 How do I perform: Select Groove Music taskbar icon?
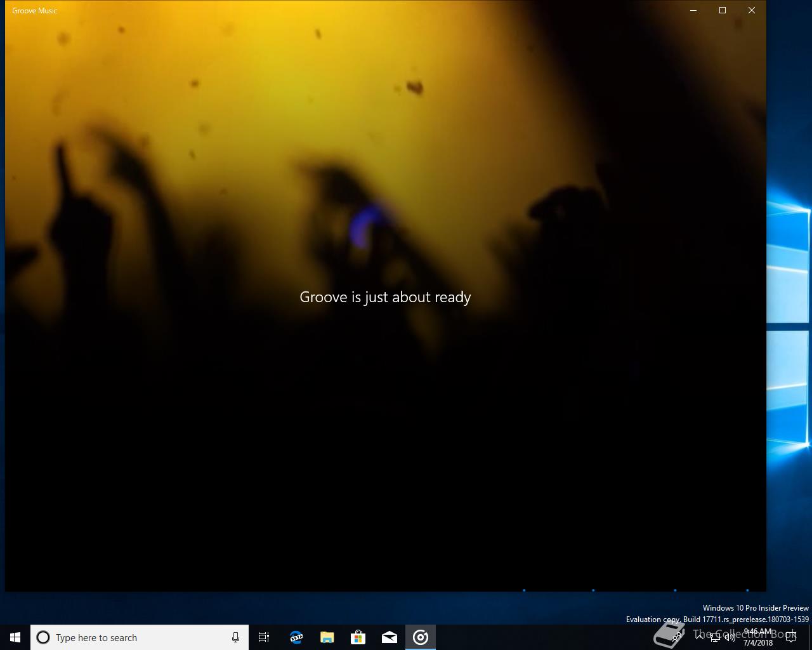[x=421, y=637]
